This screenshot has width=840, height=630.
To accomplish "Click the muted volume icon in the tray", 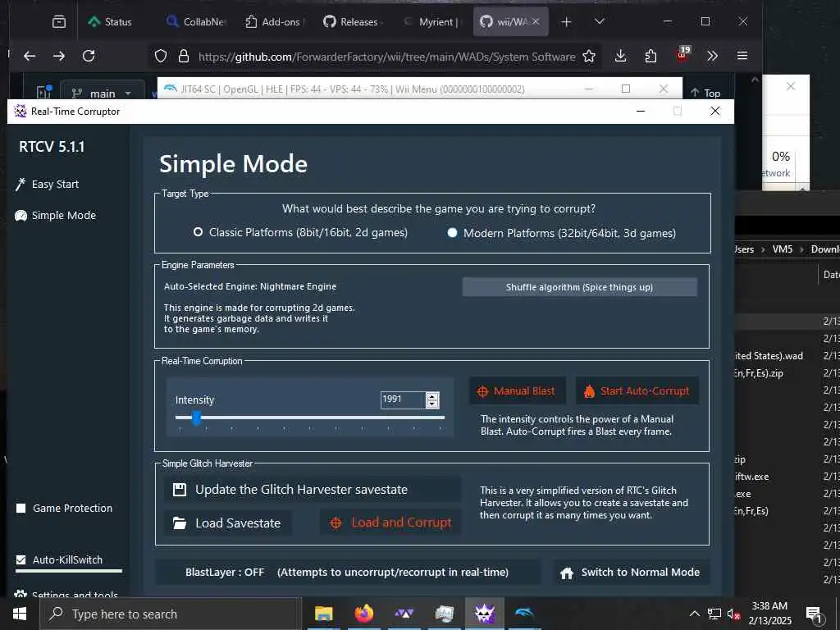I will tap(733, 614).
